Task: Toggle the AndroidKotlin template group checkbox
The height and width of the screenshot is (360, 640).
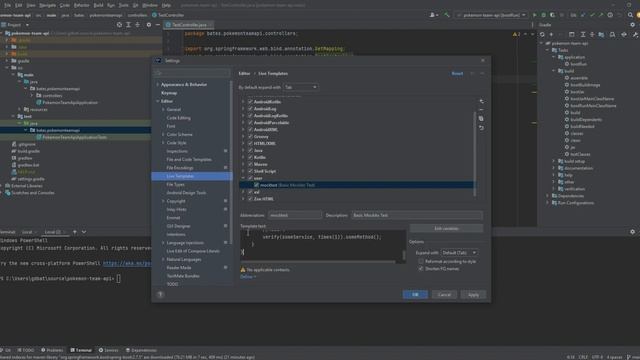Action: (x=250, y=102)
